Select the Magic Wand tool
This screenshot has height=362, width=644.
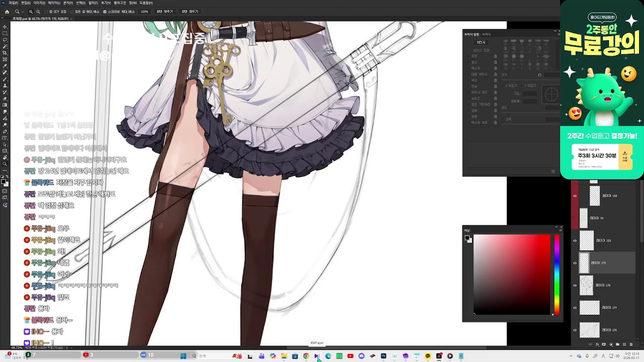5,46
